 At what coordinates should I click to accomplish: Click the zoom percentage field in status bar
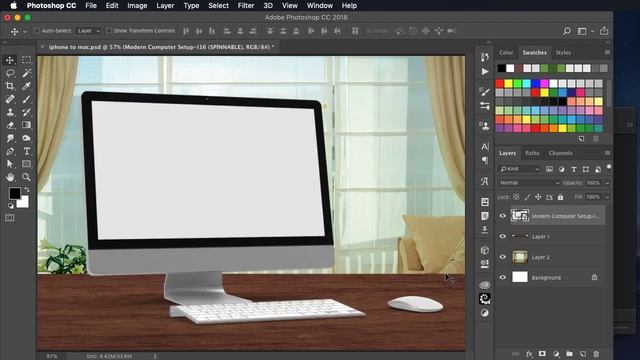[x=52, y=356]
